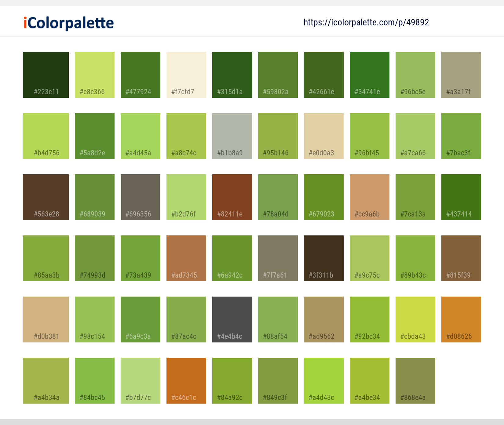Pick the #84bc45 swatch
This screenshot has height=425, width=504.
point(95,381)
